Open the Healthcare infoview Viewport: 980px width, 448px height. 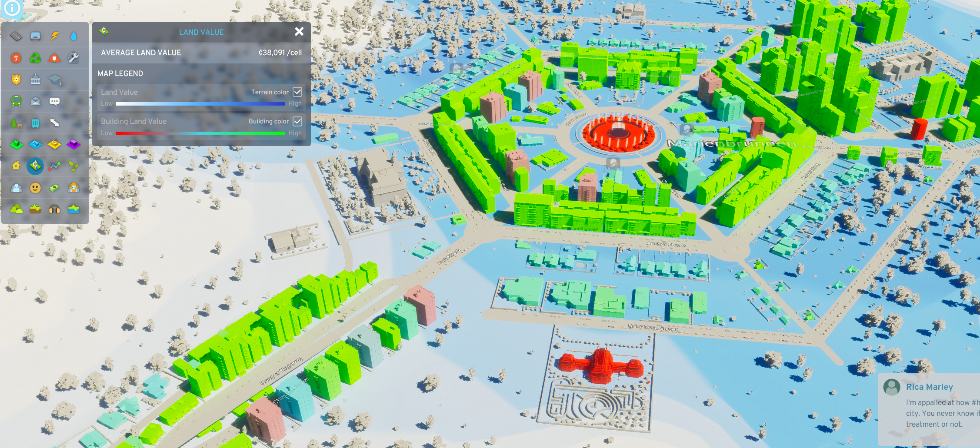(x=16, y=57)
